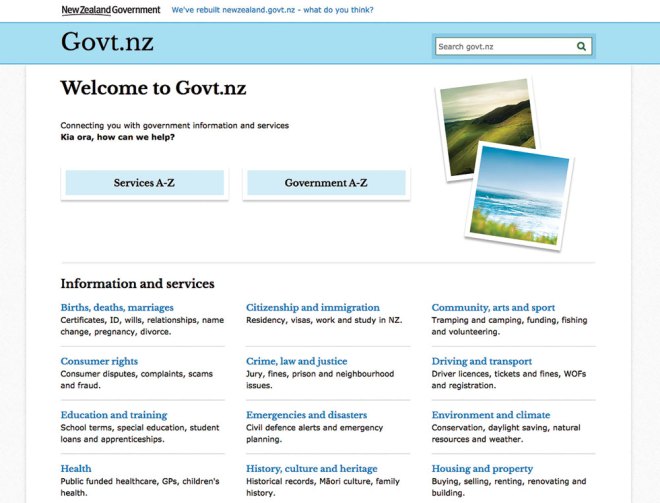
Task: Click the Welcome to Govt.nz heading
Action: 154,88
